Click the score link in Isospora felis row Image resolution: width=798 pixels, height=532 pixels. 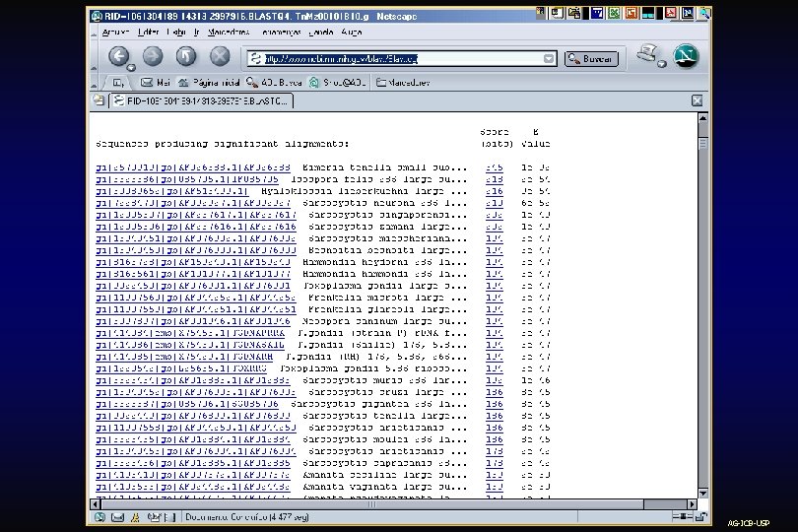pos(495,179)
